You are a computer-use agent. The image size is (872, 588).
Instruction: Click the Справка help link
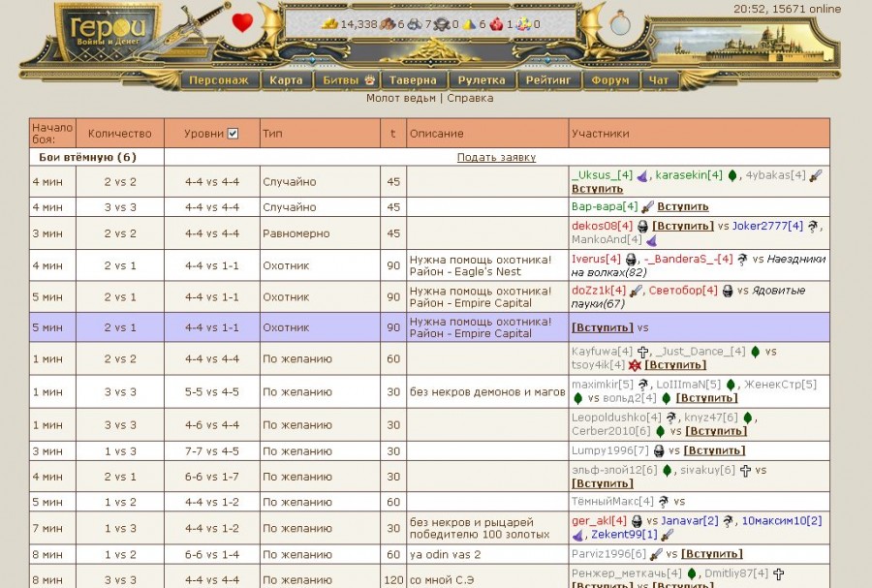coord(470,98)
